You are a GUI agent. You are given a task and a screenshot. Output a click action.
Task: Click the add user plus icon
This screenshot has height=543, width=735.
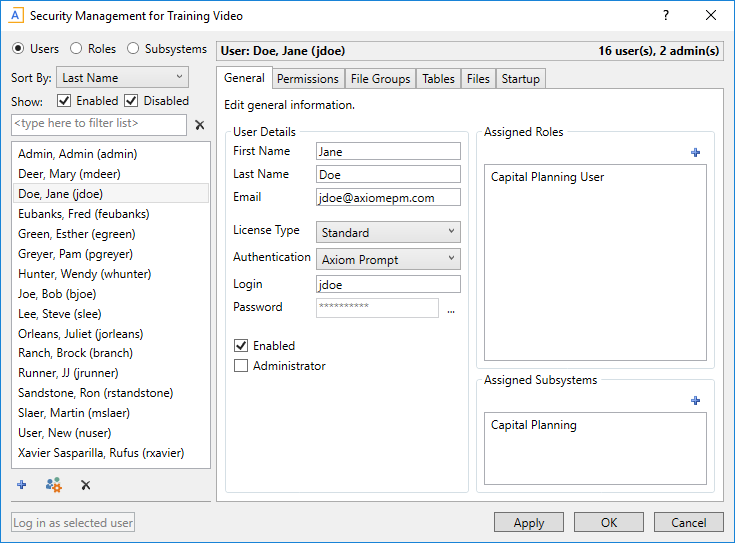click(21, 485)
